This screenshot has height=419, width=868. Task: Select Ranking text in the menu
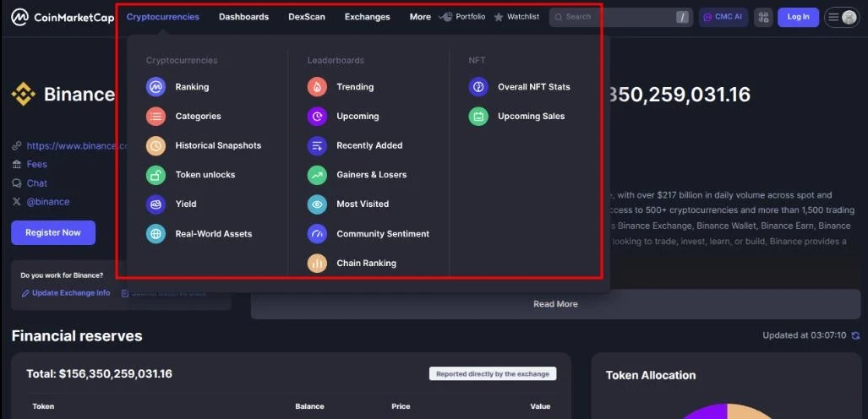coord(192,87)
